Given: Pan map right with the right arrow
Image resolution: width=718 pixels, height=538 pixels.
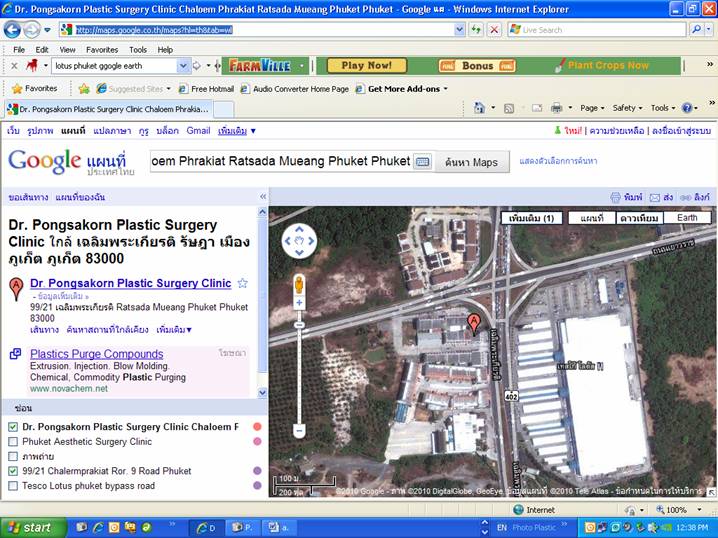Looking at the screenshot, I should click(311, 241).
